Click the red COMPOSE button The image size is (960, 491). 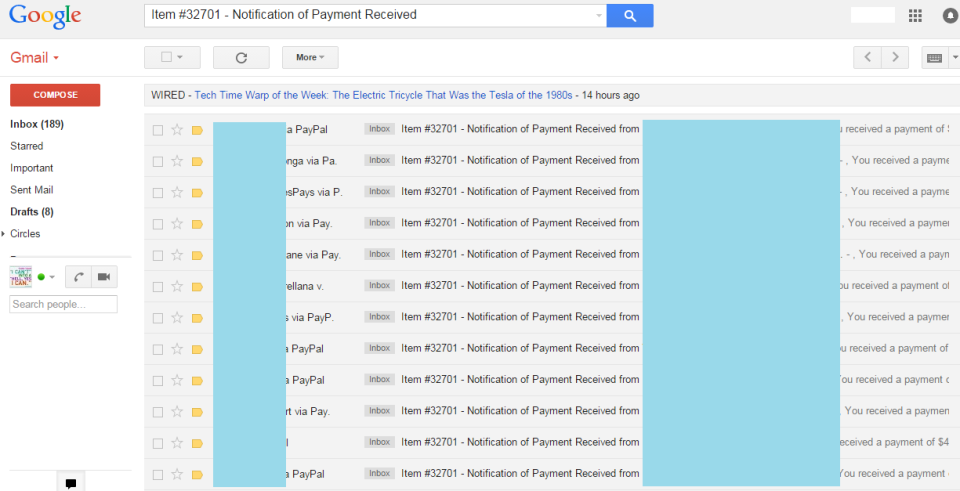[x=55, y=95]
